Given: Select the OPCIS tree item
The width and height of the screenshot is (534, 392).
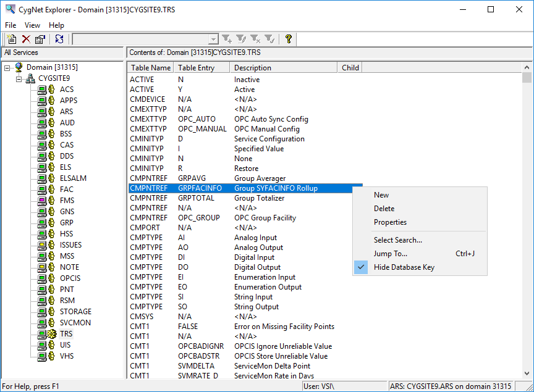Looking at the screenshot, I should pos(70,278).
